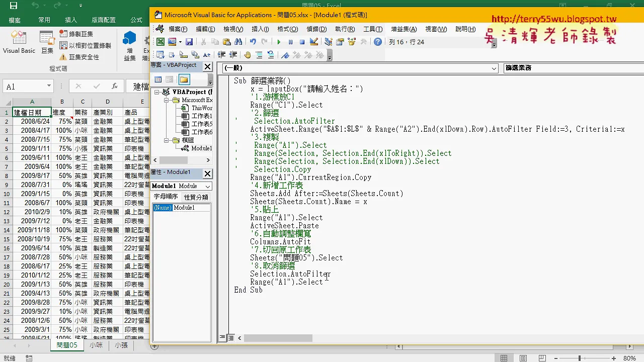Click the zoom in plus button
The height and width of the screenshot is (362, 644).
[x=614, y=358]
